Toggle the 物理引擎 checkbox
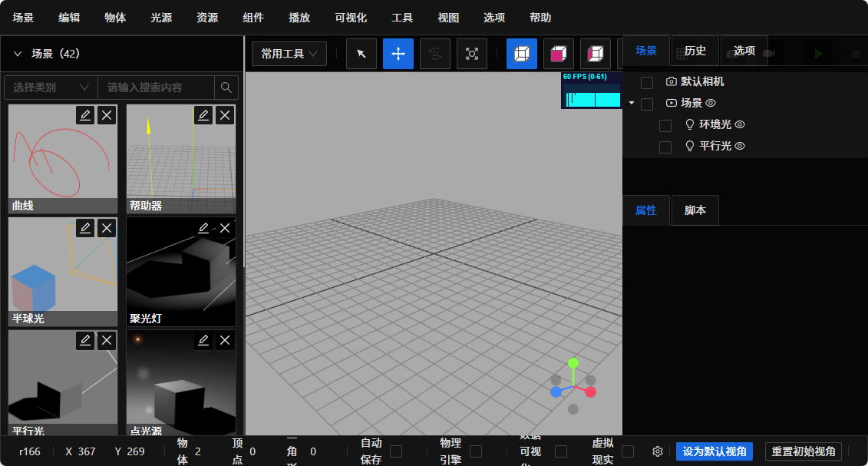Screen dimensions: 868x466 [476, 451]
